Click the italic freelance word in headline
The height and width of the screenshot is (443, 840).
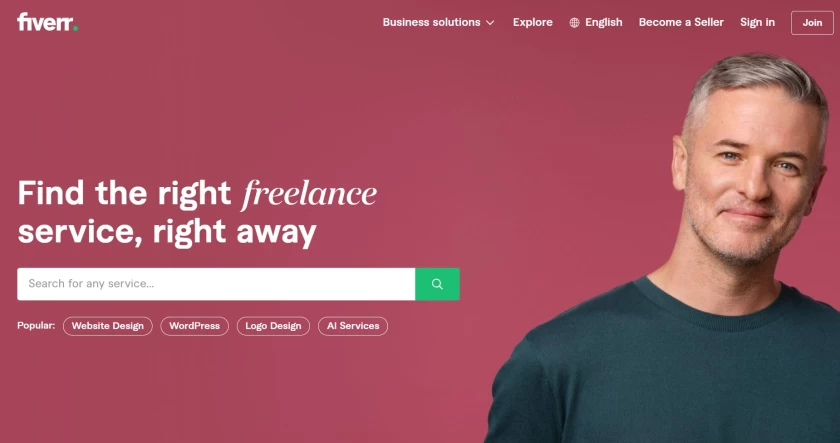(309, 193)
